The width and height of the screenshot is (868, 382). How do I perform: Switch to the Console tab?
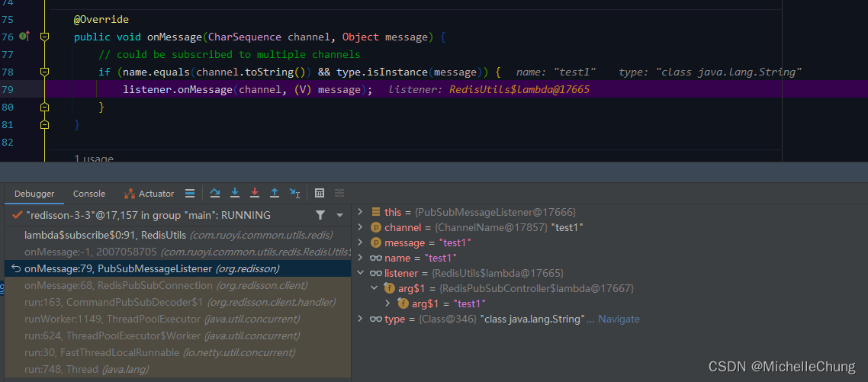click(89, 194)
